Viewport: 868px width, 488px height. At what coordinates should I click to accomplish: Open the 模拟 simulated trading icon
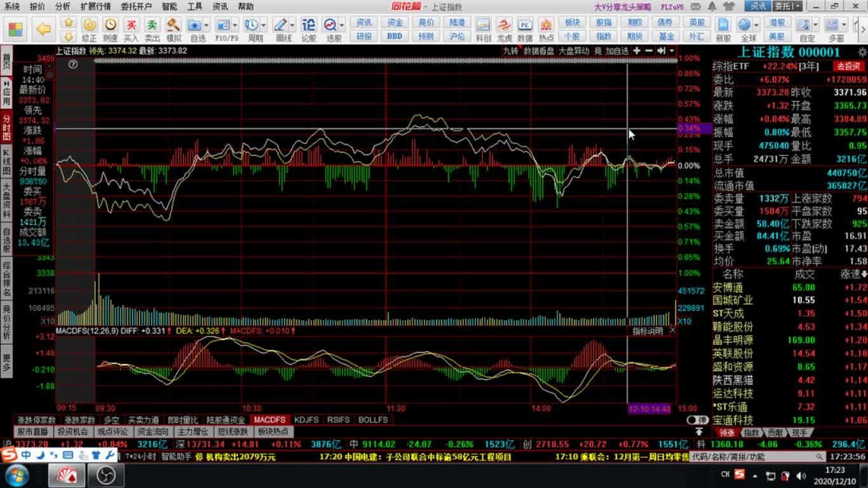[173, 25]
